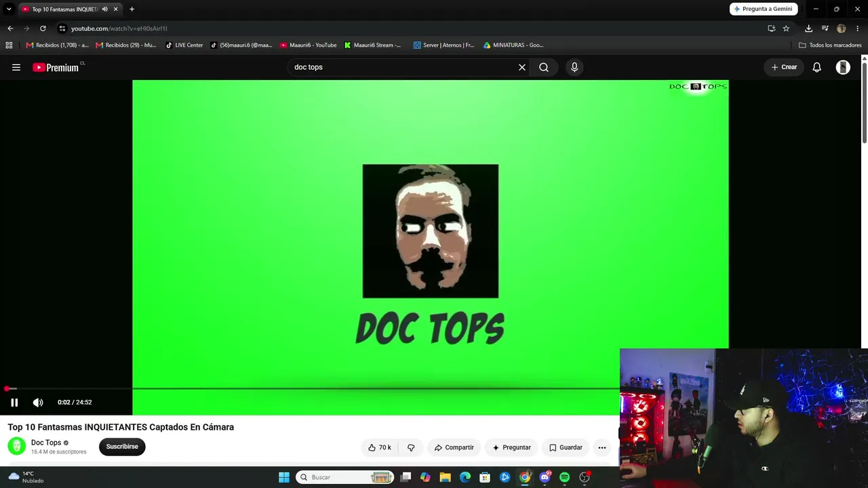Click the page vertical scrollbar

(x=864, y=102)
